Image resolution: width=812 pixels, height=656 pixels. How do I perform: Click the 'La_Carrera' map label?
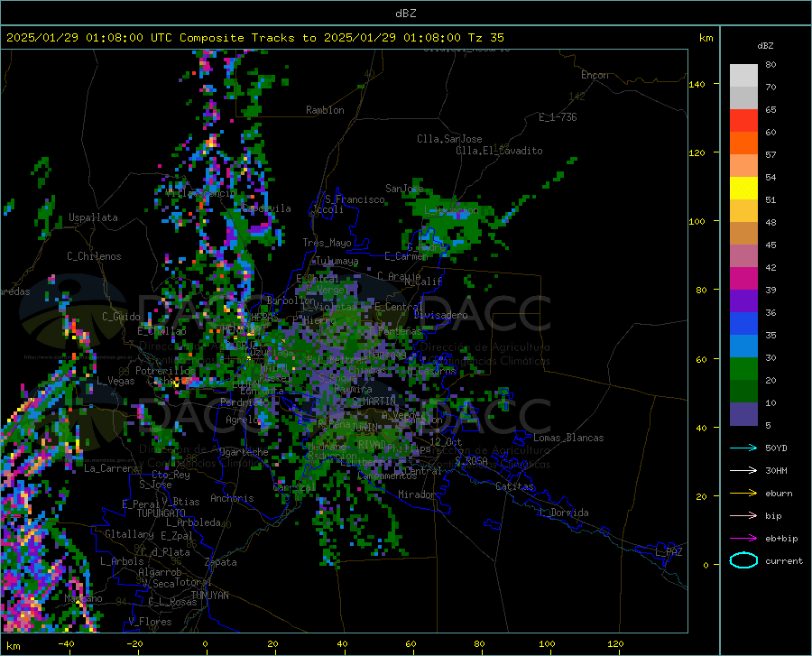coord(111,468)
